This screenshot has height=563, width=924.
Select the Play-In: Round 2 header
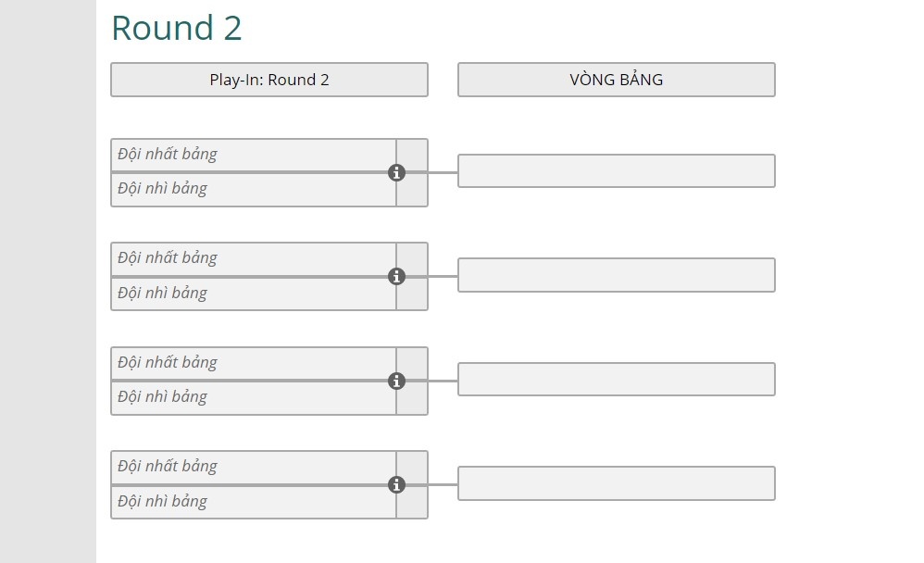[268, 80]
